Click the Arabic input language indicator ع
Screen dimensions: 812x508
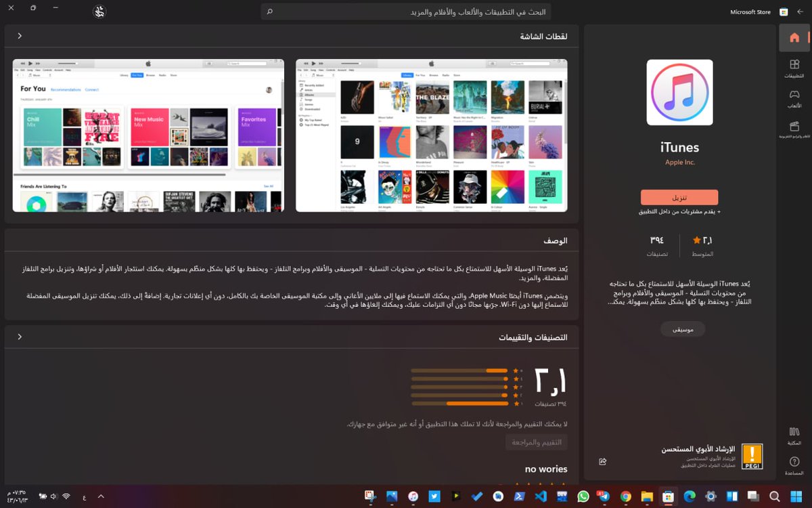pyautogui.click(x=84, y=497)
